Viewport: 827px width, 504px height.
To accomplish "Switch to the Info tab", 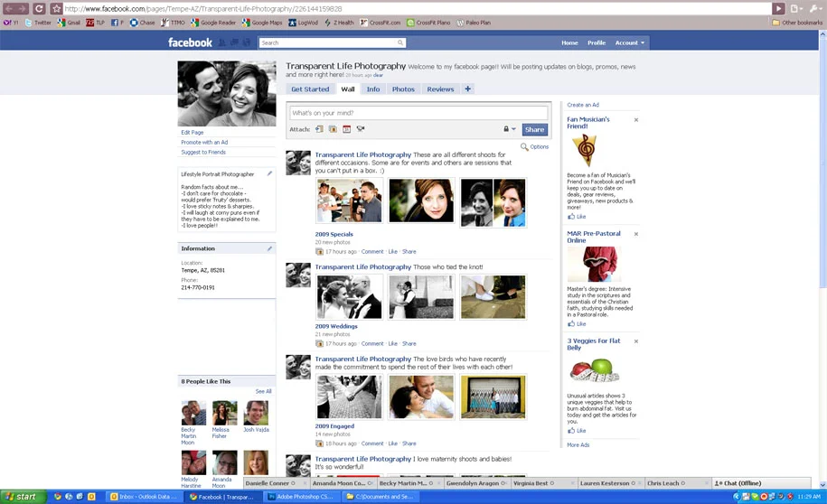I will point(373,89).
